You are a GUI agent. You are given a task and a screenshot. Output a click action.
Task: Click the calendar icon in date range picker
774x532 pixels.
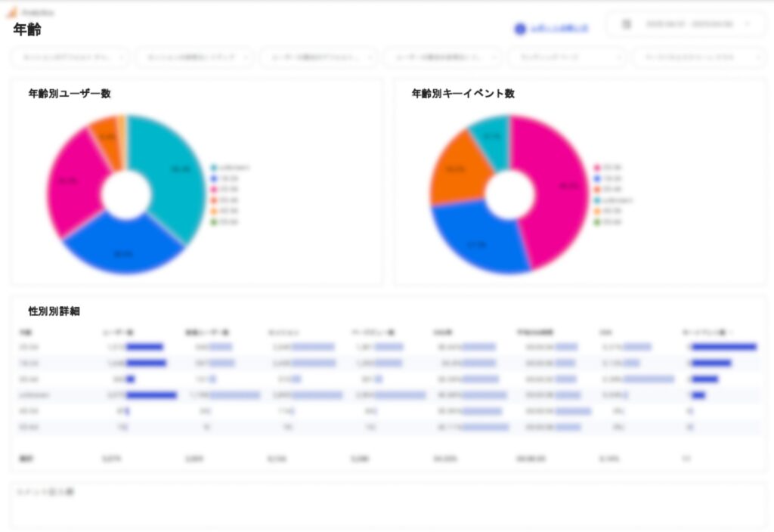pyautogui.click(x=626, y=24)
